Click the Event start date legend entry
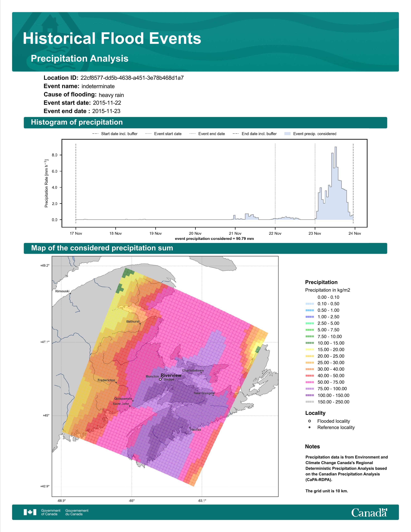Screen dimensions: 411x532 [163, 134]
